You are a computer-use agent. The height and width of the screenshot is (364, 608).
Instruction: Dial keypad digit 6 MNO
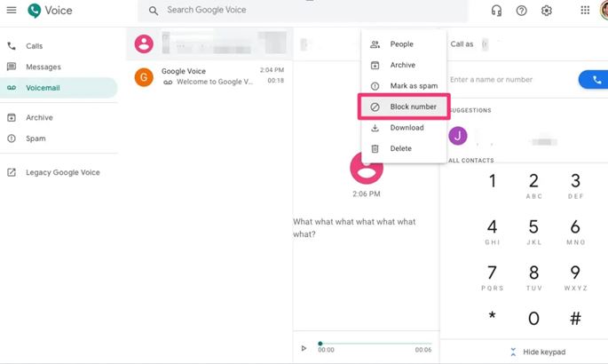[x=575, y=232]
